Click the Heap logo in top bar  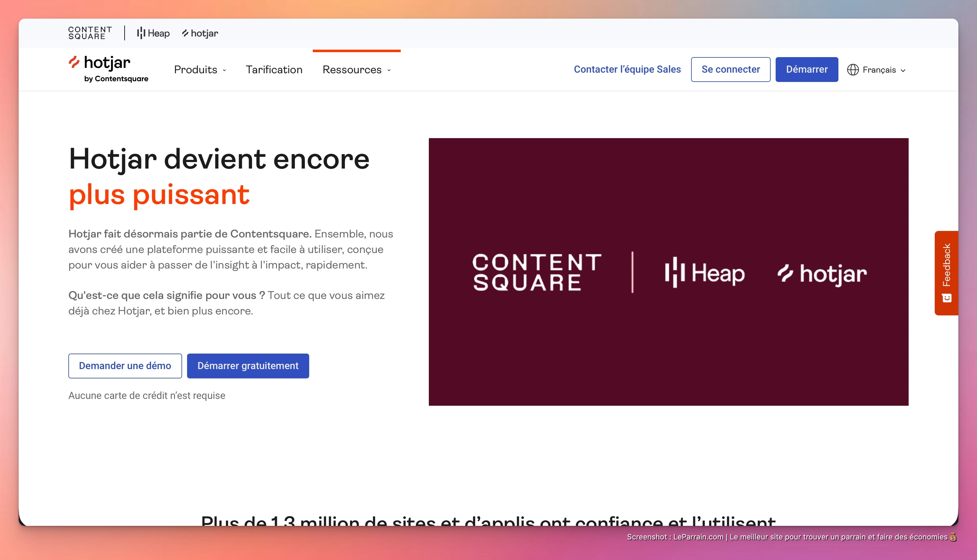pyautogui.click(x=153, y=33)
